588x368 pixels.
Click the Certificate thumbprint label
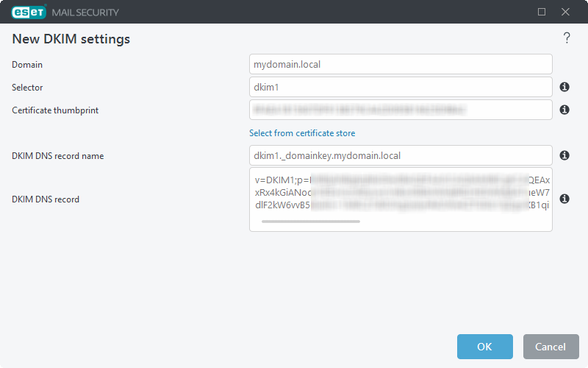pos(55,110)
